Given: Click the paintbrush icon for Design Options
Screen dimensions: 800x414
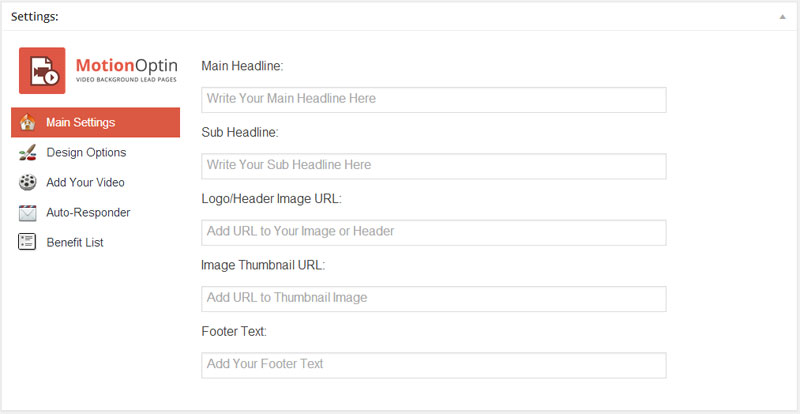Looking at the screenshot, I should [x=28, y=153].
